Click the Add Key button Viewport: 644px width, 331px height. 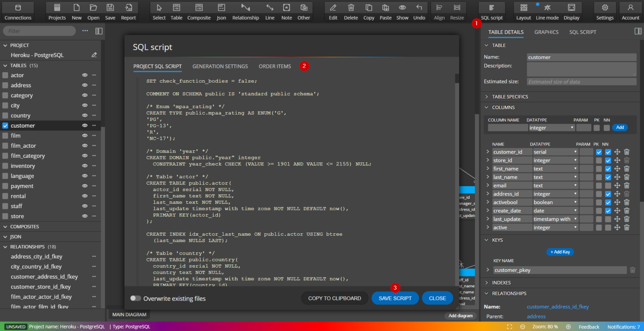tap(560, 252)
